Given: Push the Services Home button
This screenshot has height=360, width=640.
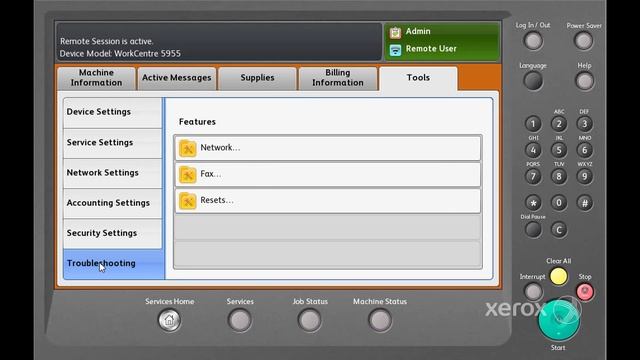Looking at the screenshot, I should coord(169,320).
